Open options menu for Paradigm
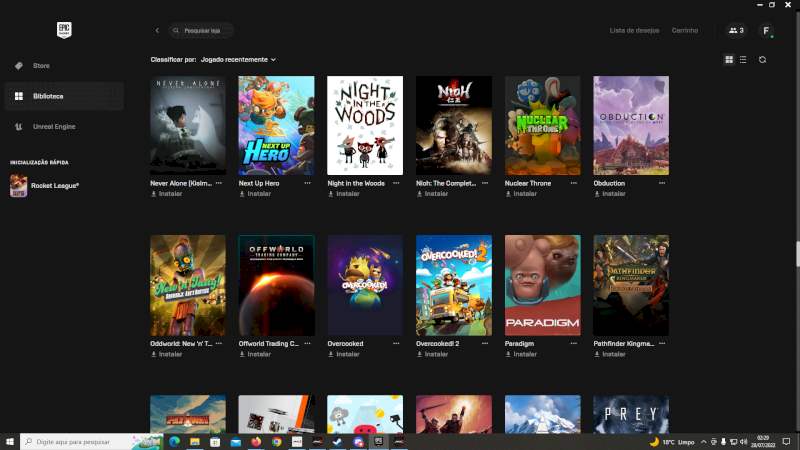 [574, 344]
